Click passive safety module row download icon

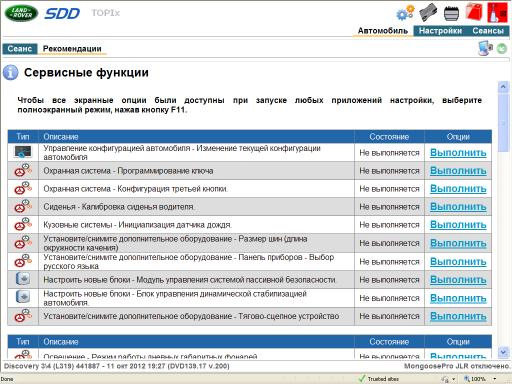click(23, 279)
